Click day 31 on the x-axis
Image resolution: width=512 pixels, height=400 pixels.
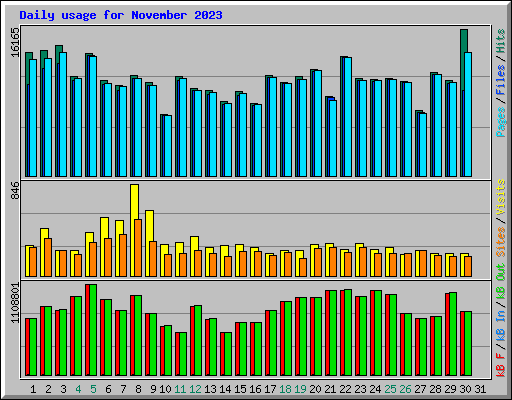click(x=480, y=389)
